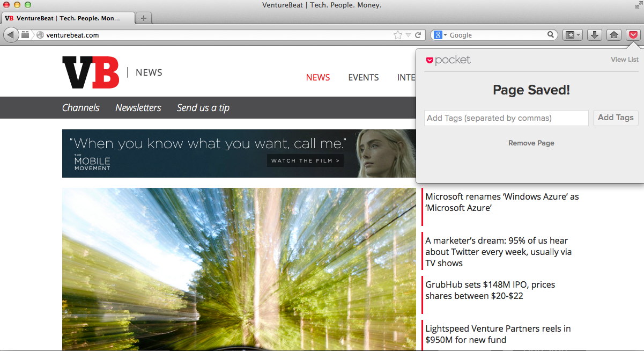This screenshot has height=351, width=644.
Task: Click the search magnifier icon
Action: [551, 35]
